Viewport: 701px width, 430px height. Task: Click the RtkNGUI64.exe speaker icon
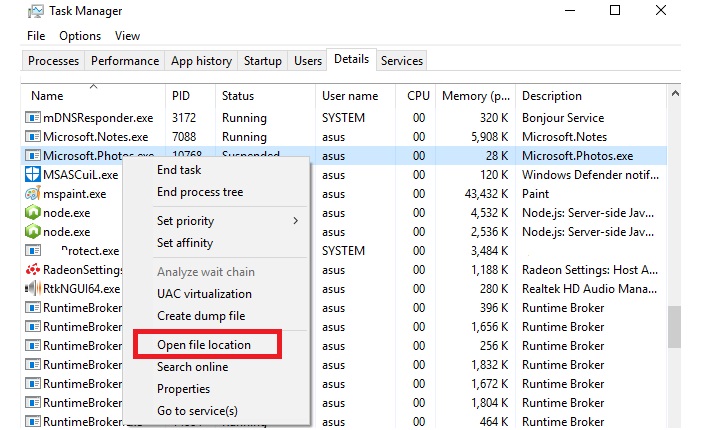33,288
